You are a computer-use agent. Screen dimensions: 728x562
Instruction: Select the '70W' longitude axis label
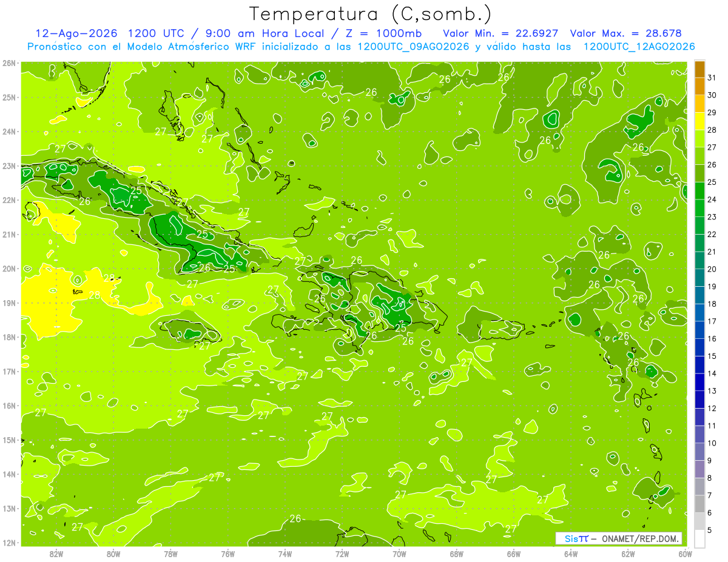pyautogui.click(x=399, y=554)
